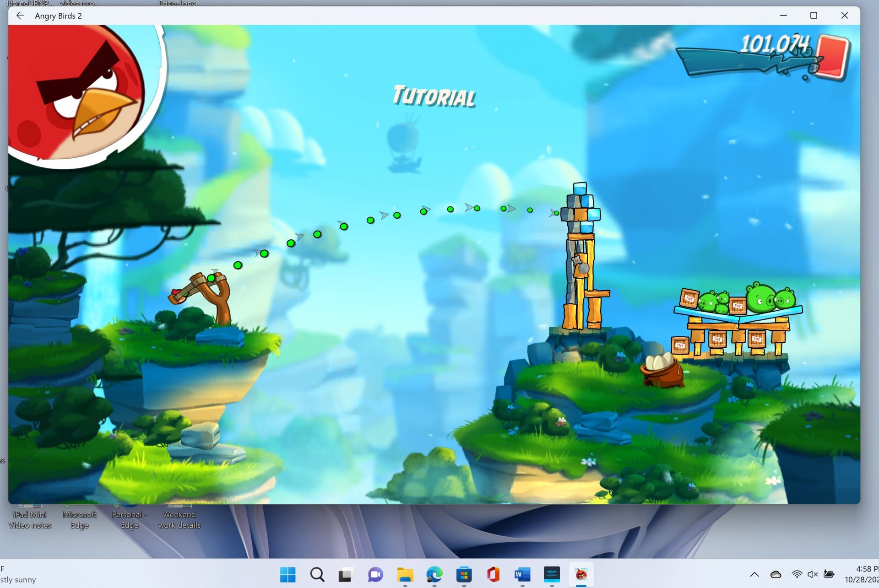The image size is (879, 588).
Task: Click the OneDrive cloud tray icon
Action: click(776, 574)
